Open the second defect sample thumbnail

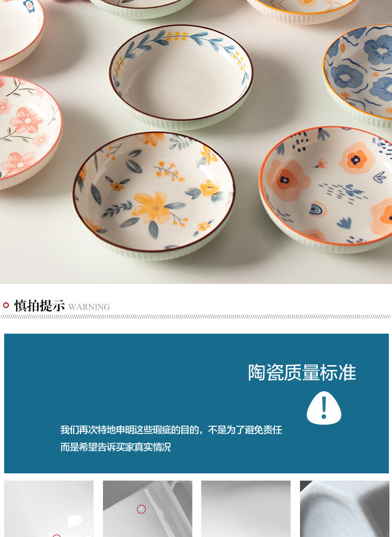[x=147, y=509]
